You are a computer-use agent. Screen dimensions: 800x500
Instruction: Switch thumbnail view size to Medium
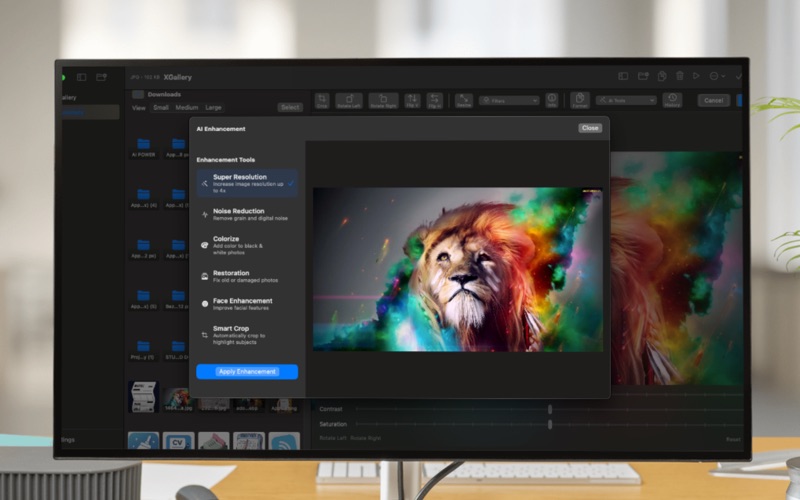tap(187, 108)
